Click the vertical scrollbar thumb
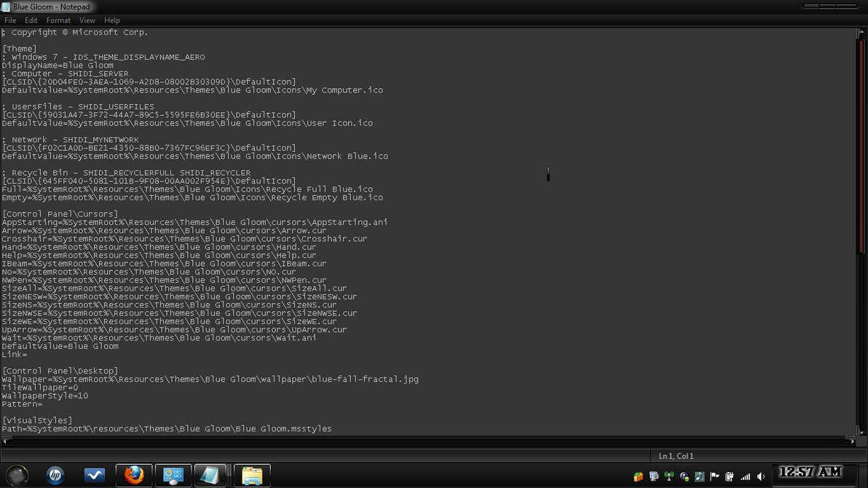 point(861,146)
